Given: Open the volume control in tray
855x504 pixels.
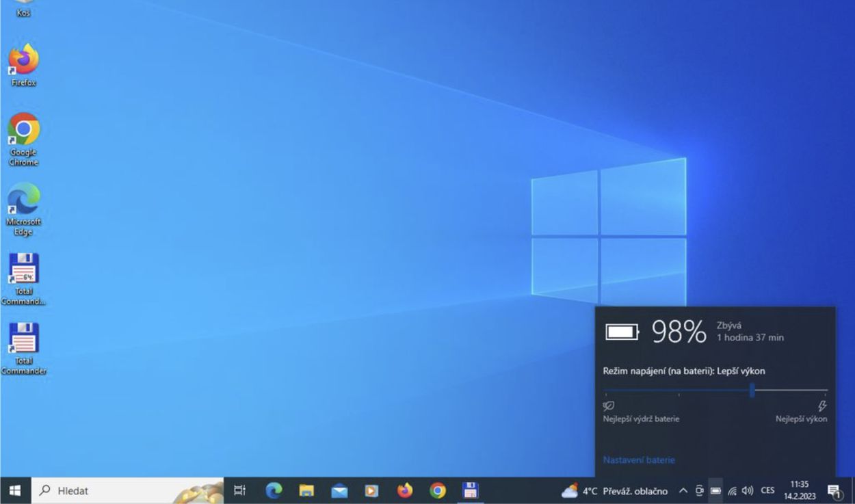Looking at the screenshot, I should pos(748,490).
